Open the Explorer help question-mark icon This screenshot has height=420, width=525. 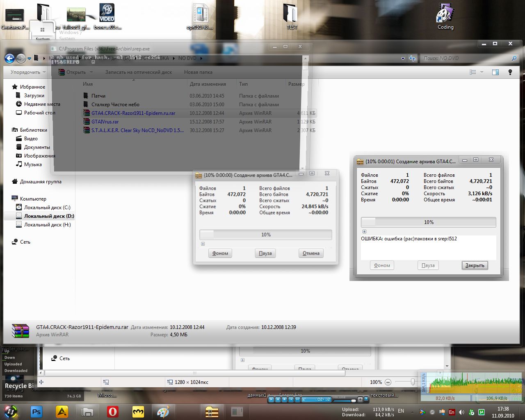pos(510,72)
